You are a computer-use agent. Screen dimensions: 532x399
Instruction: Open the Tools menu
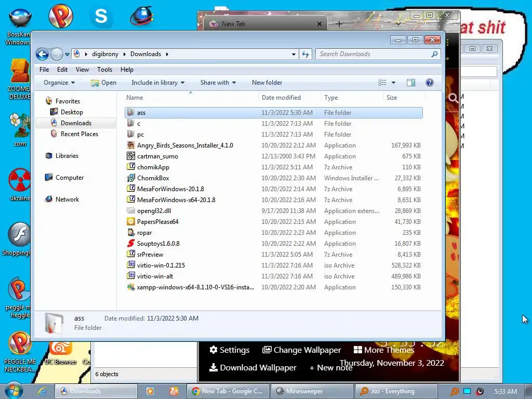pyautogui.click(x=104, y=70)
